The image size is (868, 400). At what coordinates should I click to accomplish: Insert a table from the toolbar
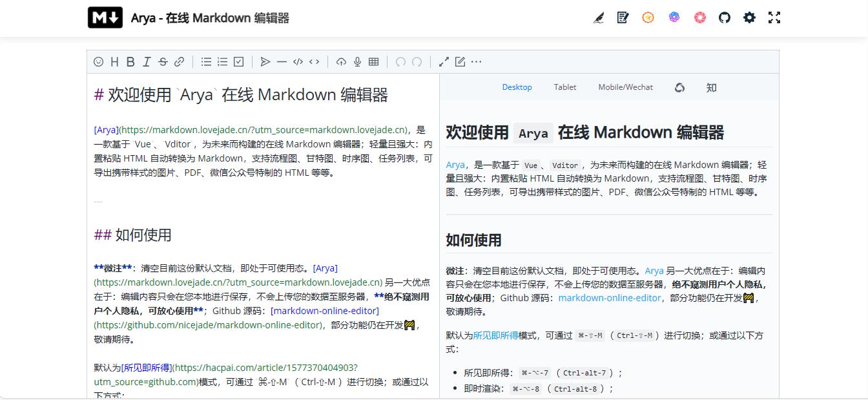coord(374,61)
